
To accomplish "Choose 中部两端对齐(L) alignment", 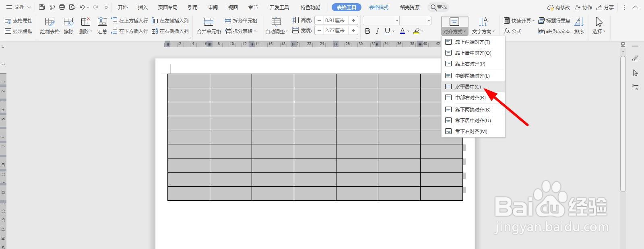I will point(473,76).
